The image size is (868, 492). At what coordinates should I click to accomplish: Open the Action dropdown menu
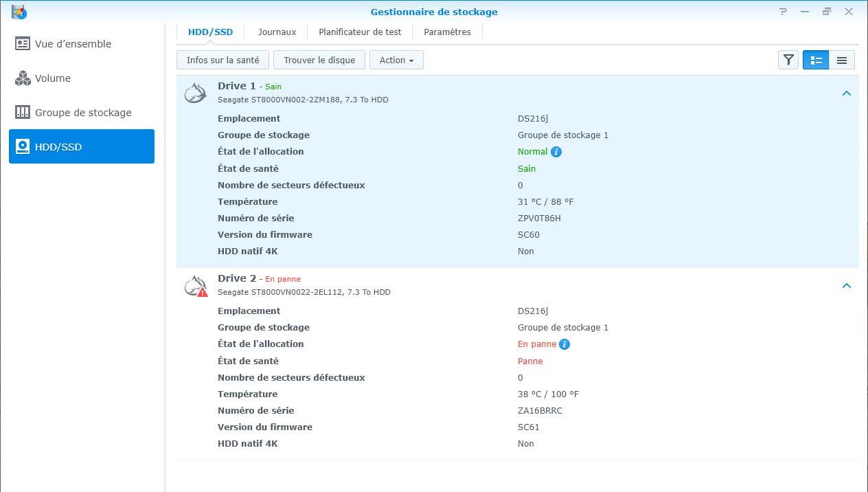[396, 60]
